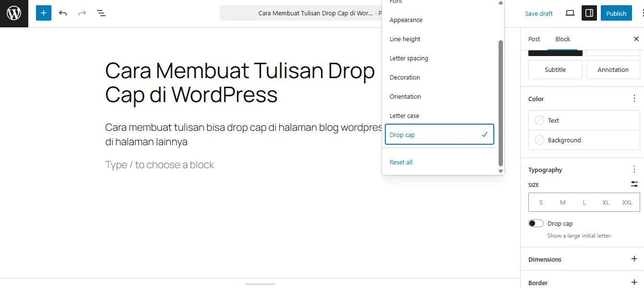Open the document overview list icon
The height and width of the screenshot is (288, 644).
point(101,13)
